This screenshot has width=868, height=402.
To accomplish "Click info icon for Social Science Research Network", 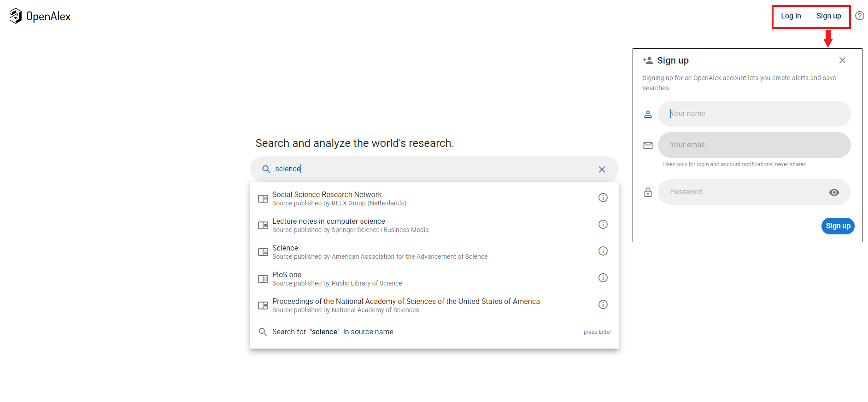I will tap(603, 198).
